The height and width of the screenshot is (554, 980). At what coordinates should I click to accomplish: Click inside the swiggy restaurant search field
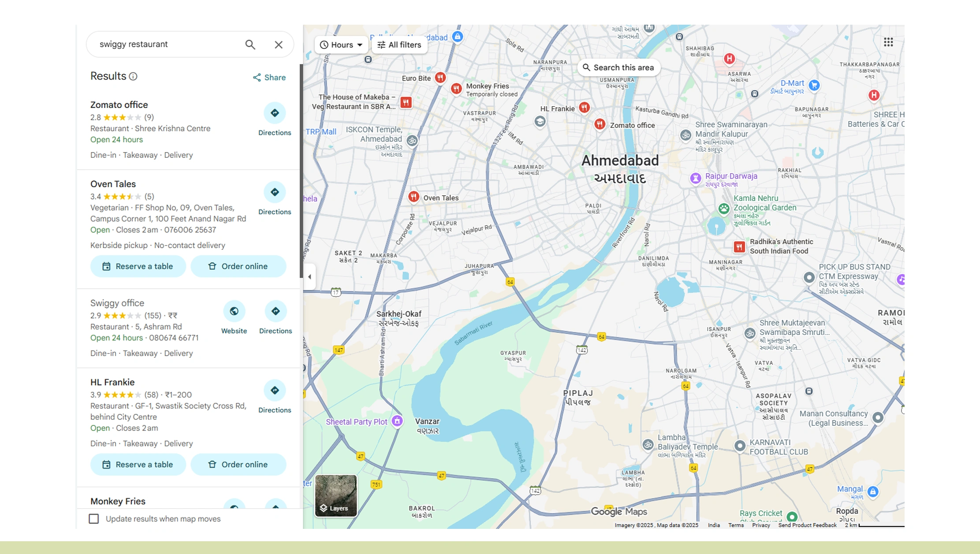click(x=163, y=44)
